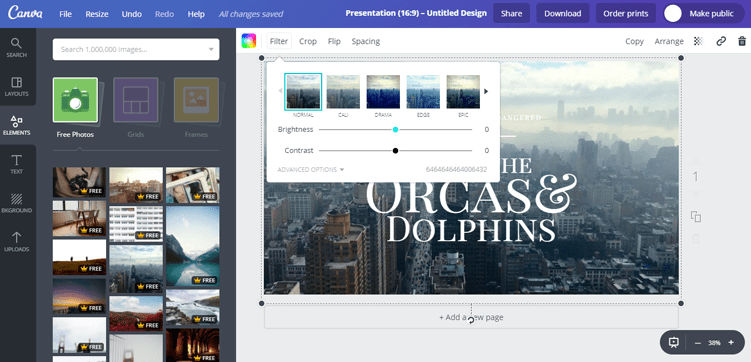
Task: Click the red flower field free photo
Action: coord(136,313)
